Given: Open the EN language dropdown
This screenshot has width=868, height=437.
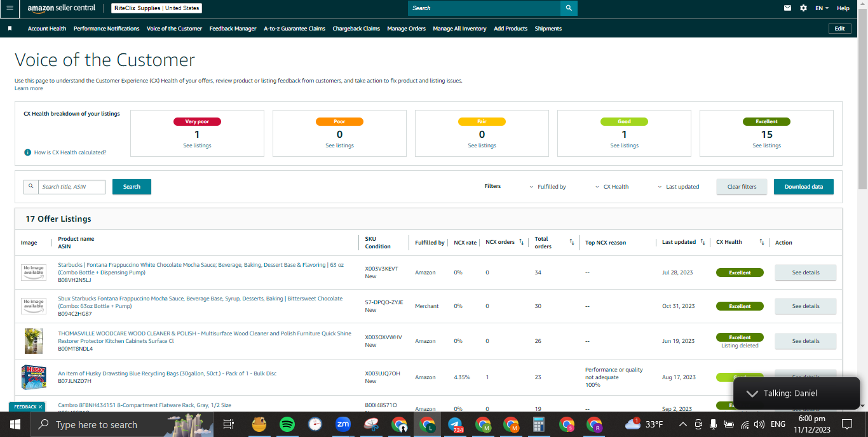Looking at the screenshot, I should [x=822, y=8].
